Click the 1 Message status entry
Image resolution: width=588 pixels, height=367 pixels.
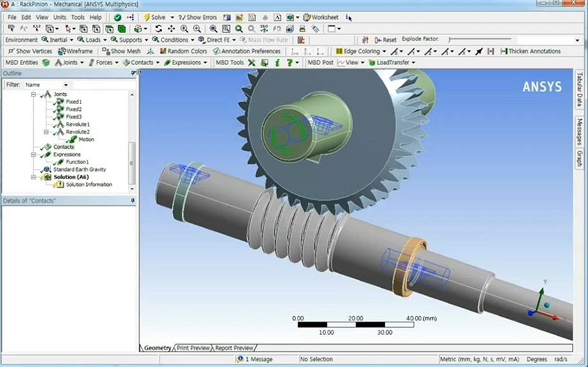point(255,359)
